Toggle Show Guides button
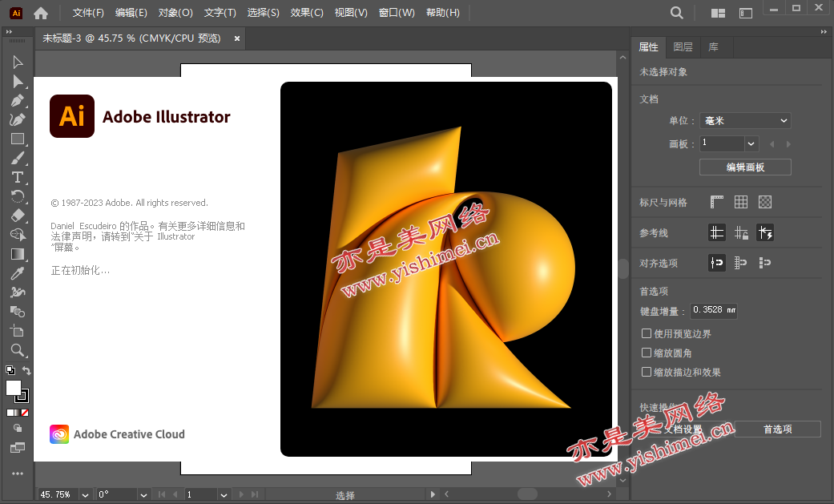This screenshot has width=834, height=504. tap(717, 232)
